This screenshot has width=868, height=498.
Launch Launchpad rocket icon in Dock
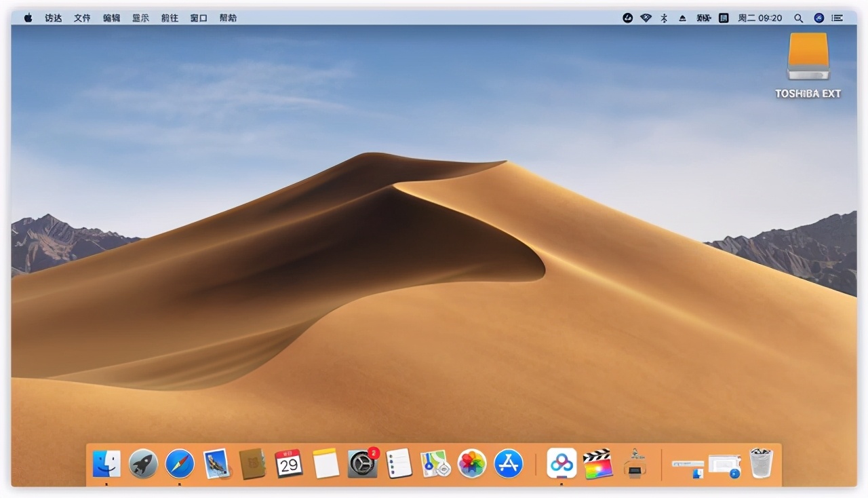click(143, 464)
